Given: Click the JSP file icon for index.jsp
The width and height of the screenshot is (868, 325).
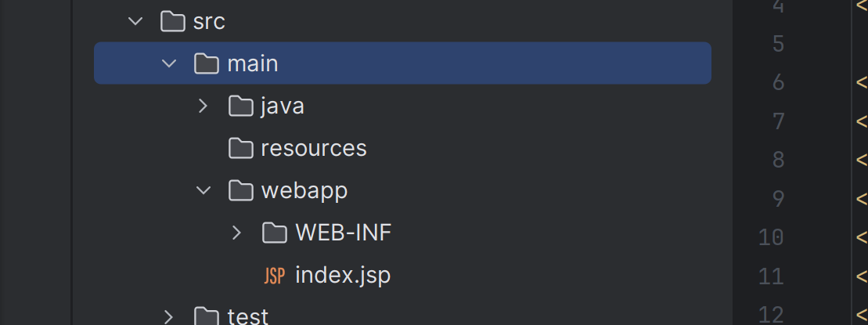Looking at the screenshot, I should tap(275, 275).
